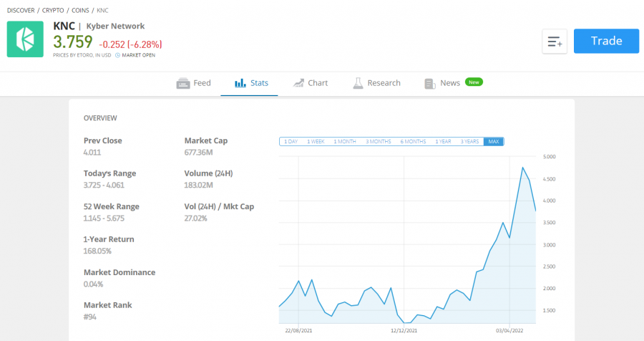This screenshot has height=341, width=644.
Task: Click the Stats bar chart icon
Action: tap(240, 83)
